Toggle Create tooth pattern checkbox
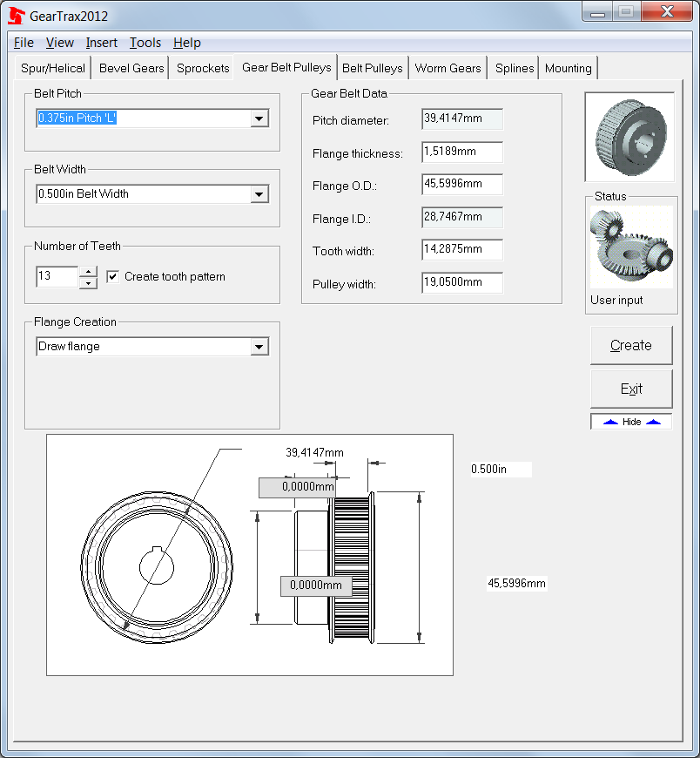Image resolution: width=700 pixels, height=758 pixels. click(112, 276)
